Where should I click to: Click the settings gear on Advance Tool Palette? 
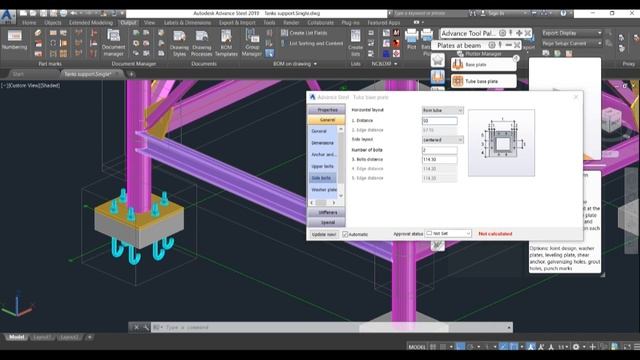coord(502,33)
